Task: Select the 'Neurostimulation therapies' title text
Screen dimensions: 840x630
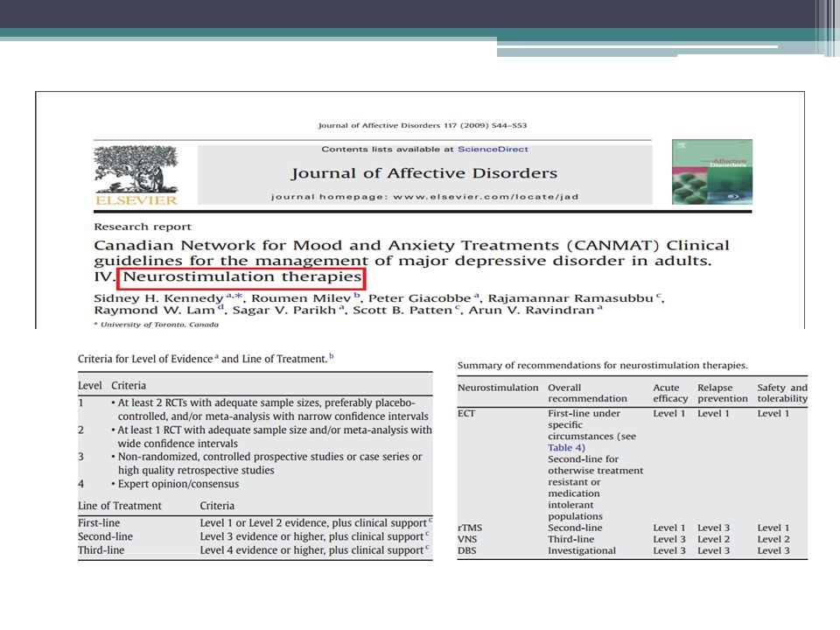Action: [242, 277]
